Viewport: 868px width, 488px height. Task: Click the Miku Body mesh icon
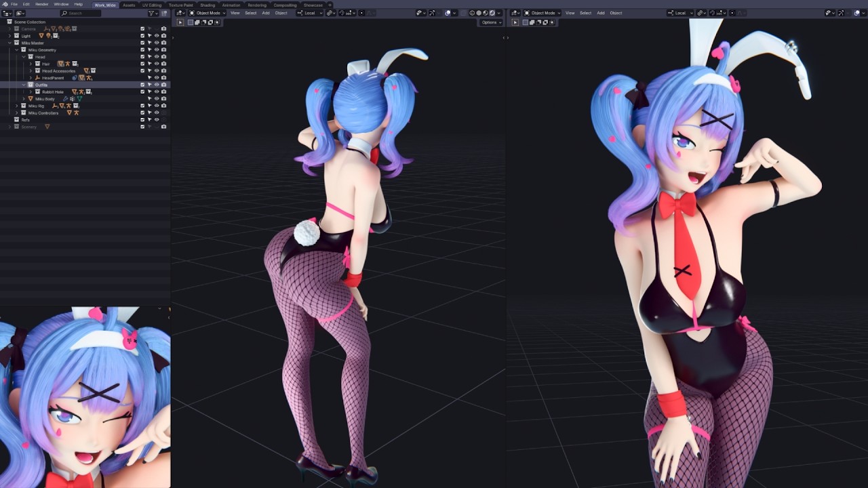[31, 99]
